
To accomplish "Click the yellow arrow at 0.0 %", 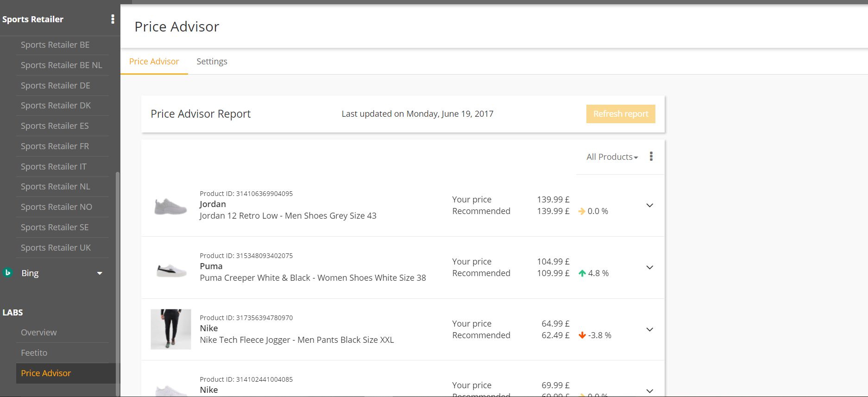I will (x=582, y=211).
